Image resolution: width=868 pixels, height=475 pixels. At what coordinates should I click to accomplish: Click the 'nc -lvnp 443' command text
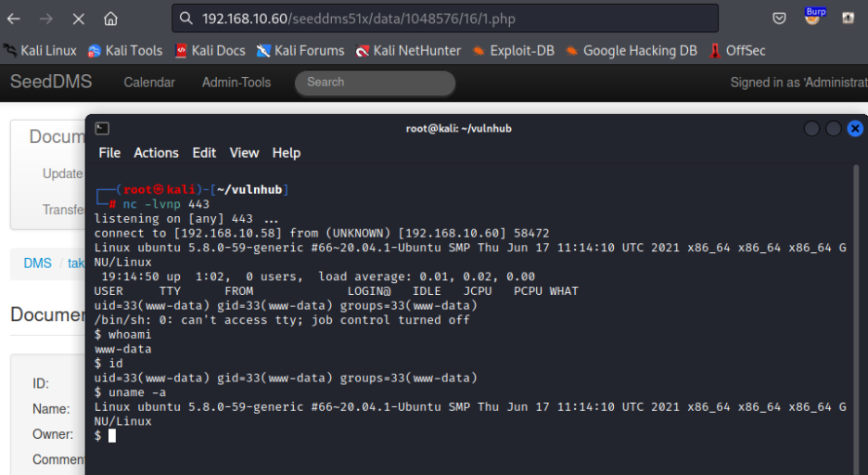click(x=166, y=204)
